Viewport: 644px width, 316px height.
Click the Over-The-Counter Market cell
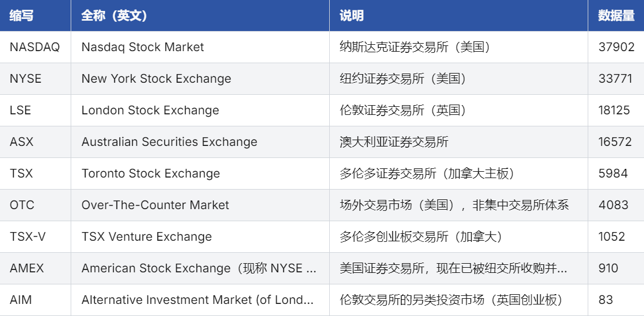[x=155, y=205]
